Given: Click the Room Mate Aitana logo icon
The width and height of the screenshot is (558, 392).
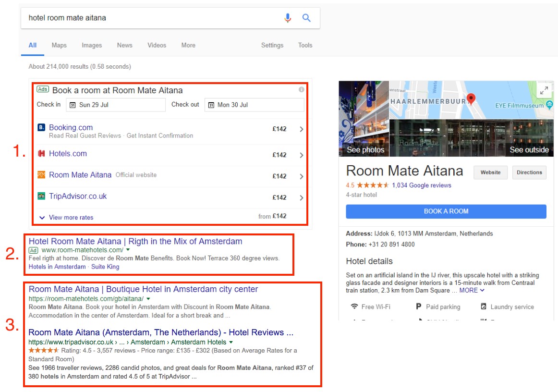Looking at the screenshot, I should 41,175.
